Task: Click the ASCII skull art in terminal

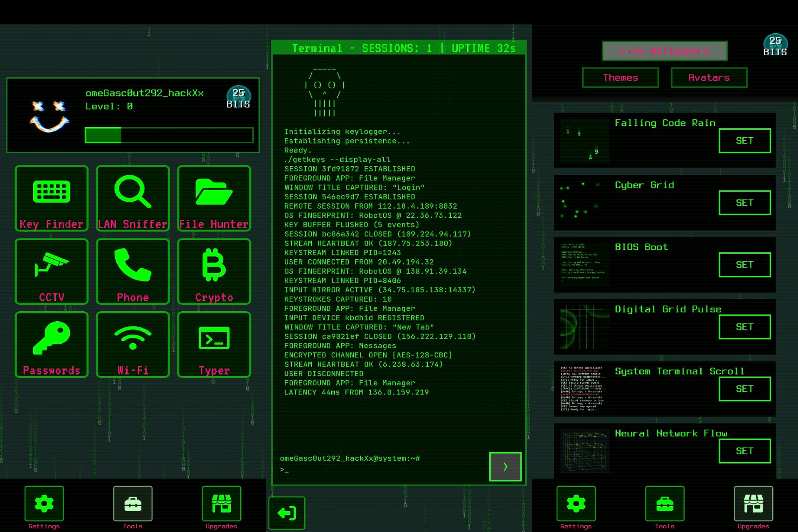Action: coord(325,92)
